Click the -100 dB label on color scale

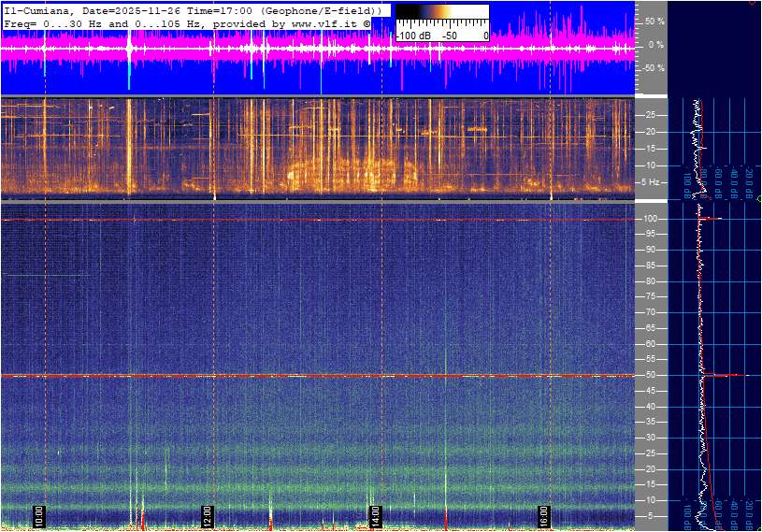coord(412,36)
